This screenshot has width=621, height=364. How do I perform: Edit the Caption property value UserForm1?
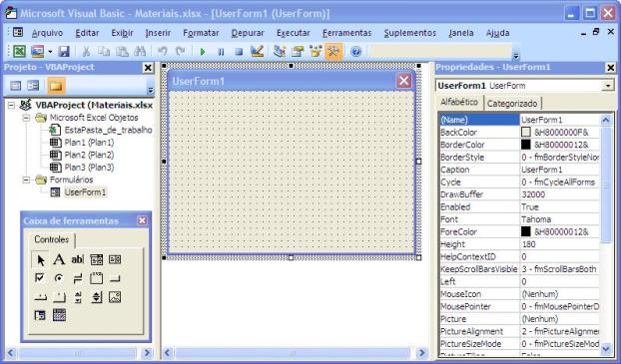pos(560,170)
